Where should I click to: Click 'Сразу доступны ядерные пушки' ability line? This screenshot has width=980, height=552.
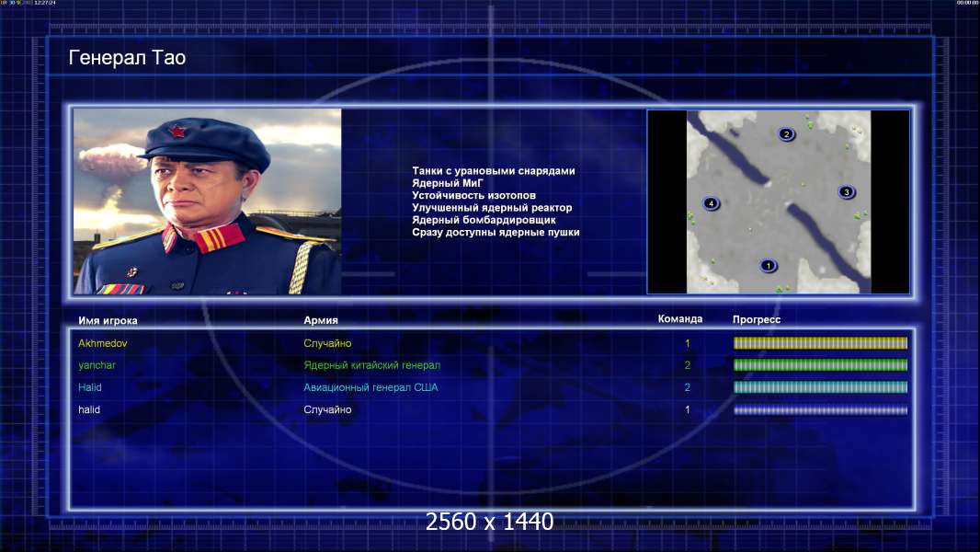tap(496, 232)
